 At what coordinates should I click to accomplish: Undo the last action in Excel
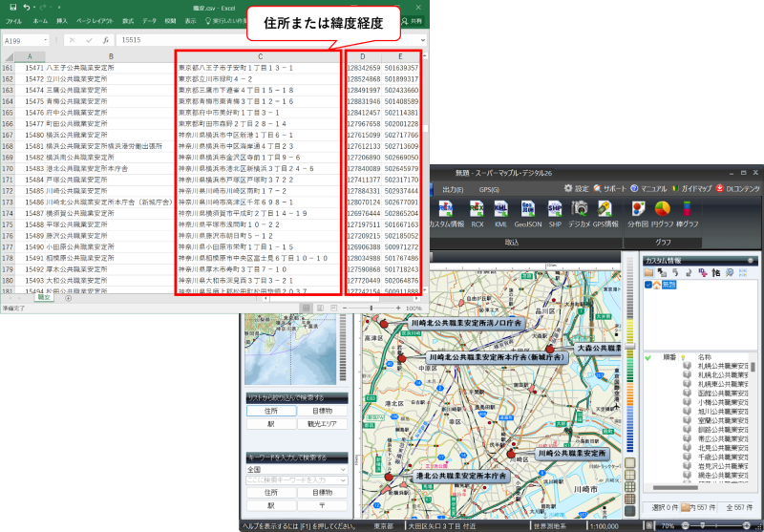(27, 8)
